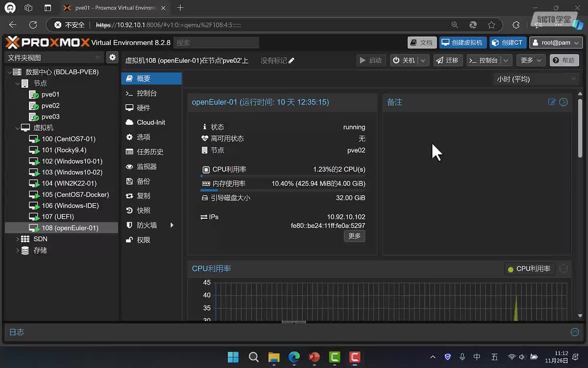Open File Explorer from taskbar

274,357
